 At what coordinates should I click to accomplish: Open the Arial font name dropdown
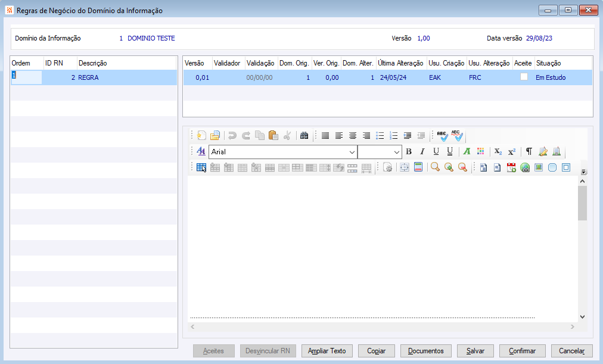point(352,152)
